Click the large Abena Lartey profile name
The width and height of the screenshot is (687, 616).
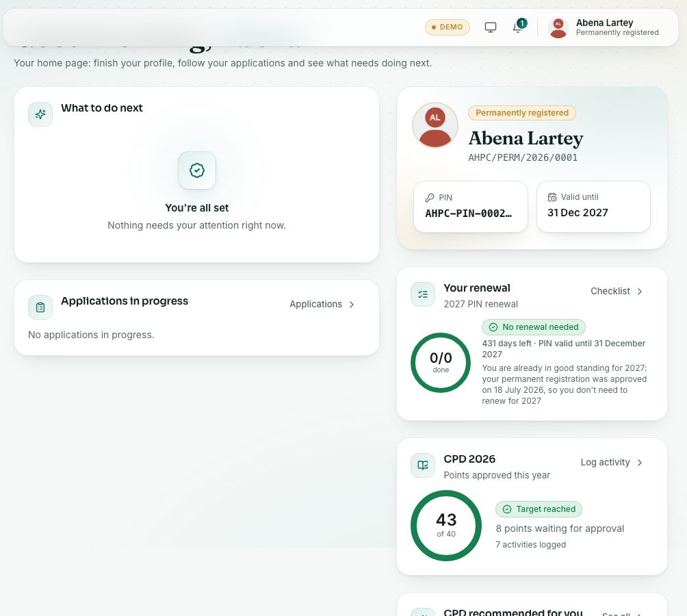[526, 138]
